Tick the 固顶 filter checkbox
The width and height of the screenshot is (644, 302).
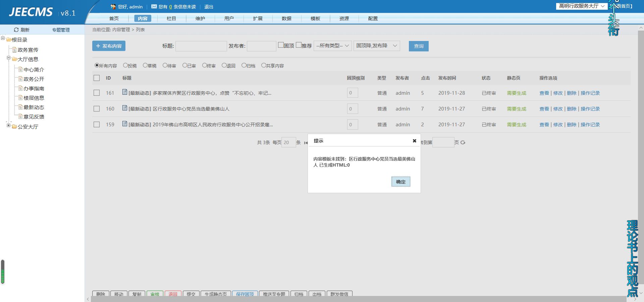click(281, 45)
